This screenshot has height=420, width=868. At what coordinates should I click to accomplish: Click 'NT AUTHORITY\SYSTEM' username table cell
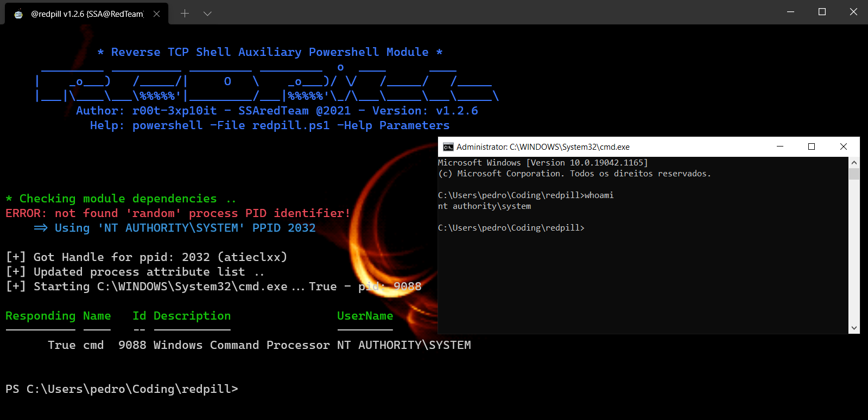coord(404,345)
